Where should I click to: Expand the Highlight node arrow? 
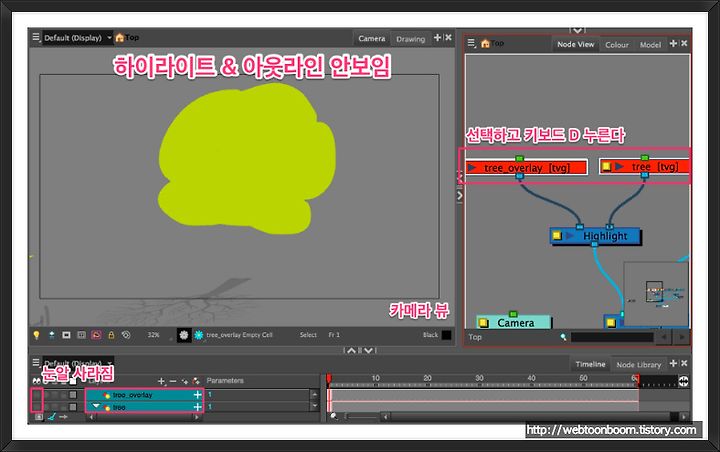(570, 236)
